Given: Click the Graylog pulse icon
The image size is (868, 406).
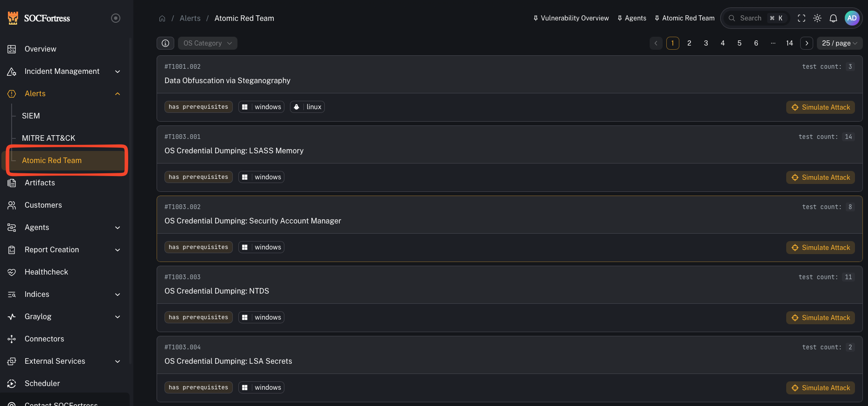Looking at the screenshot, I should point(12,317).
